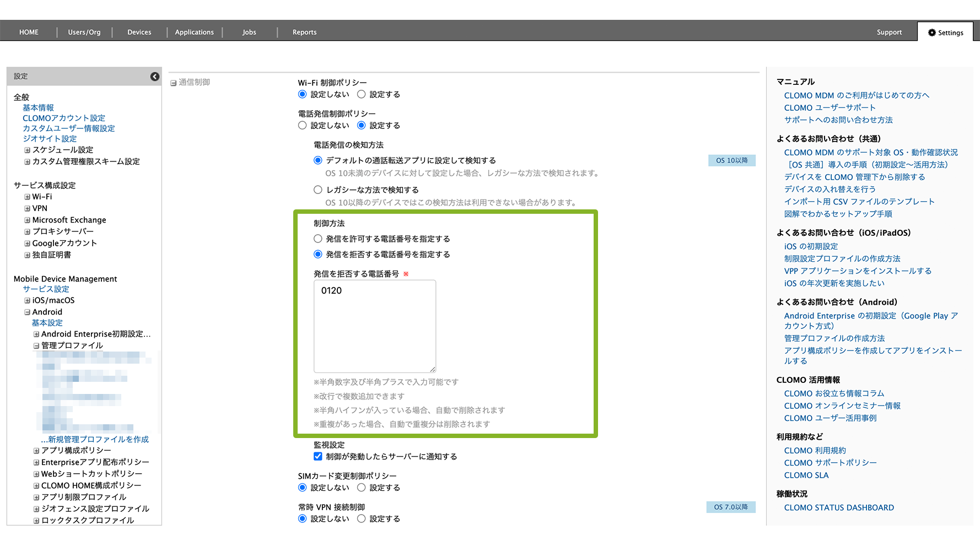Select レガシーな方法で検知する radio button
Image resolution: width=980 pixels, height=551 pixels.
click(318, 190)
